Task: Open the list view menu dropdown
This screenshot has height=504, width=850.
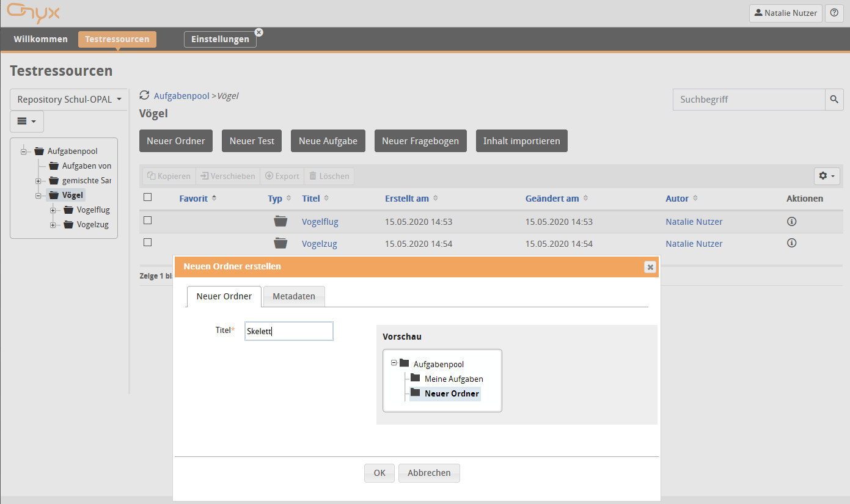Action: click(26, 122)
